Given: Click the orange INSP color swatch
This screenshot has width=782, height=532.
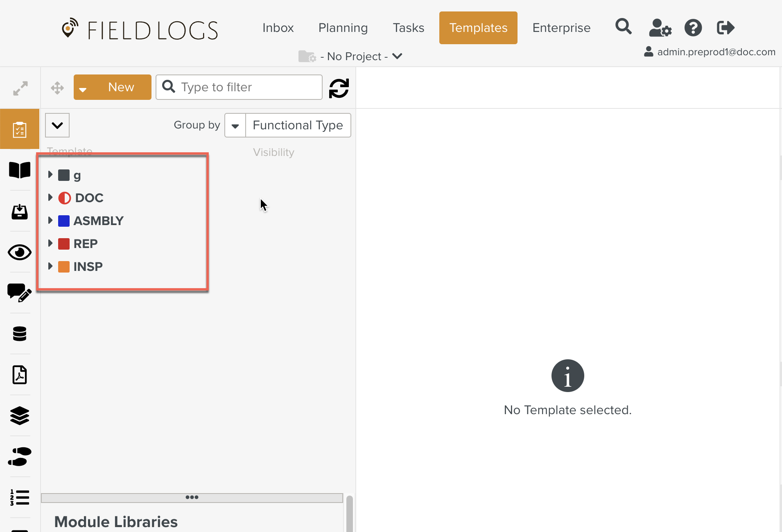Looking at the screenshot, I should point(64,267).
